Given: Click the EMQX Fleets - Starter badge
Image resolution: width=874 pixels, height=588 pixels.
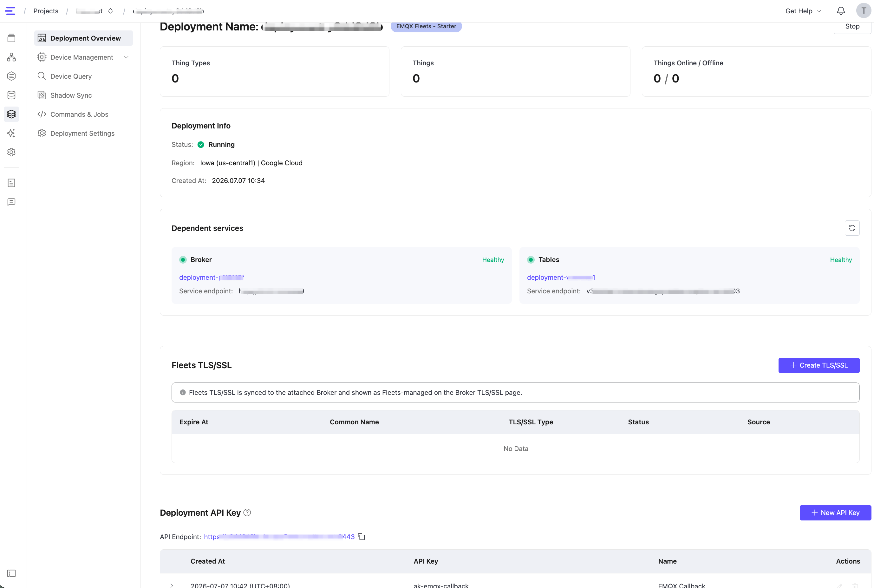Looking at the screenshot, I should tap(426, 26).
